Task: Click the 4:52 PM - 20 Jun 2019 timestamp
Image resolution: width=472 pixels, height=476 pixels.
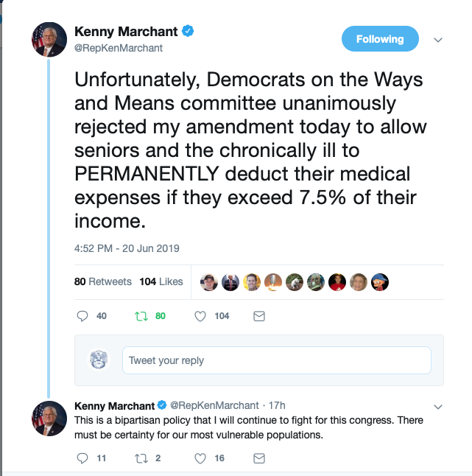Action: pos(127,249)
